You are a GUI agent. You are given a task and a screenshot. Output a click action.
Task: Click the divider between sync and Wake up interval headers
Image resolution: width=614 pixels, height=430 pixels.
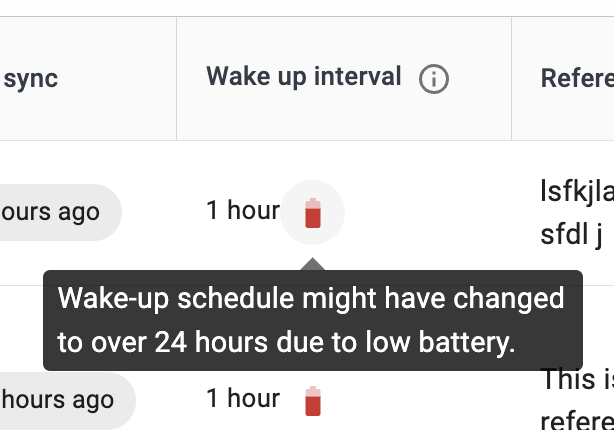(x=177, y=79)
